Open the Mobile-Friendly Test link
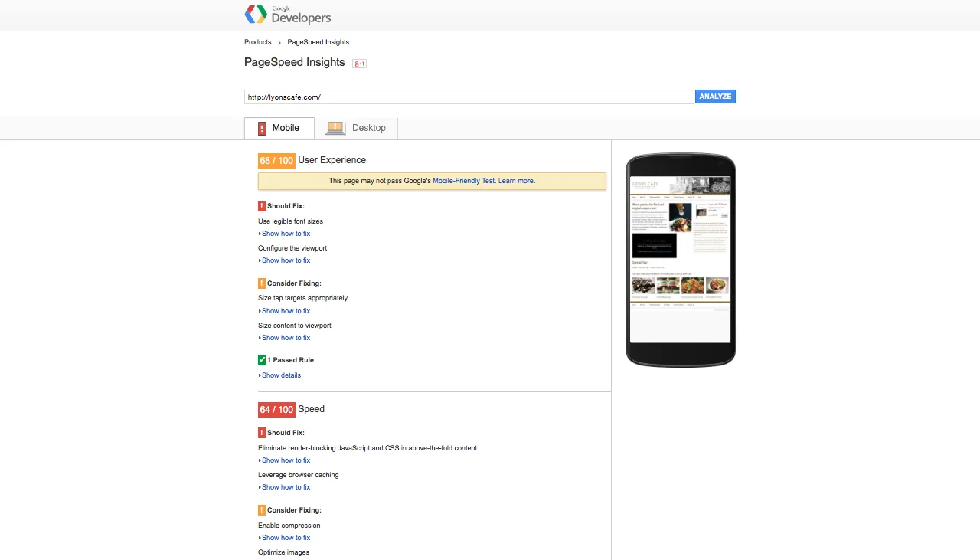 tap(464, 181)
